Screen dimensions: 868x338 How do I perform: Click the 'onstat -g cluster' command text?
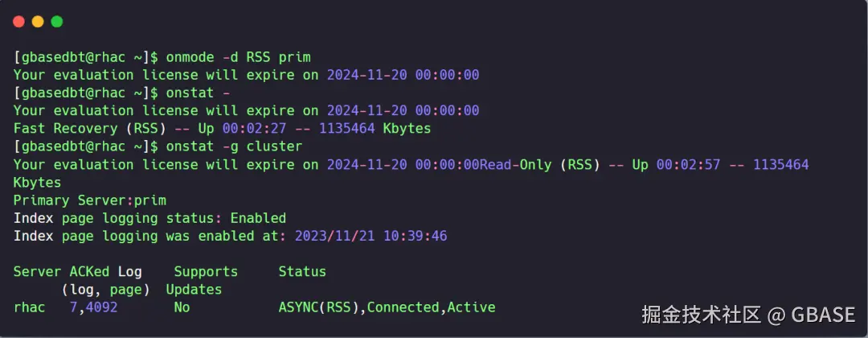pyautogui.click(x=234, y=146)
